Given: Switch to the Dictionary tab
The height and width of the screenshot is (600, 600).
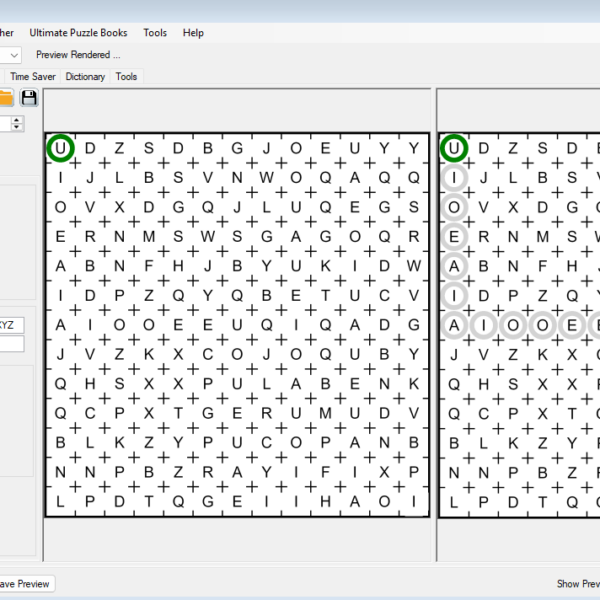Looking at the screenshot, I should coord(85,76).
